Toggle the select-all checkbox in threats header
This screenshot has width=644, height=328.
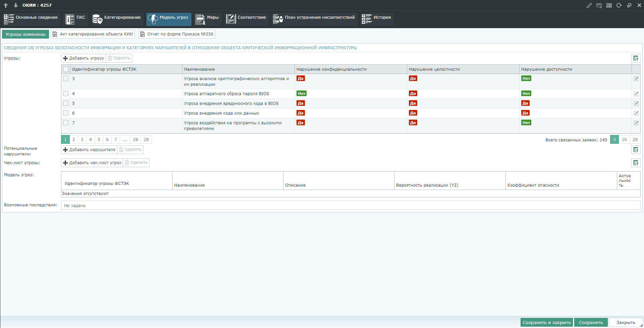tap(66, 69)
